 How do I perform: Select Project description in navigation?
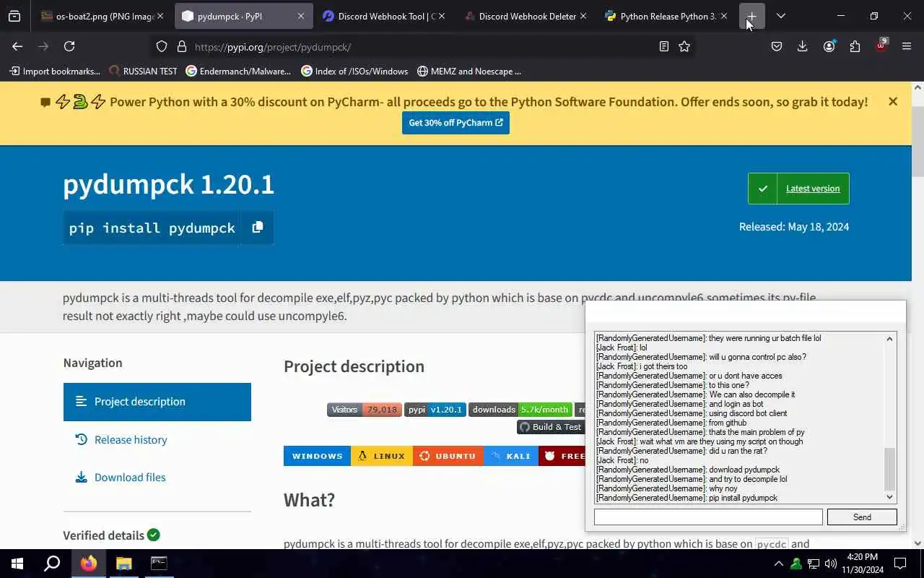point(157,402)
